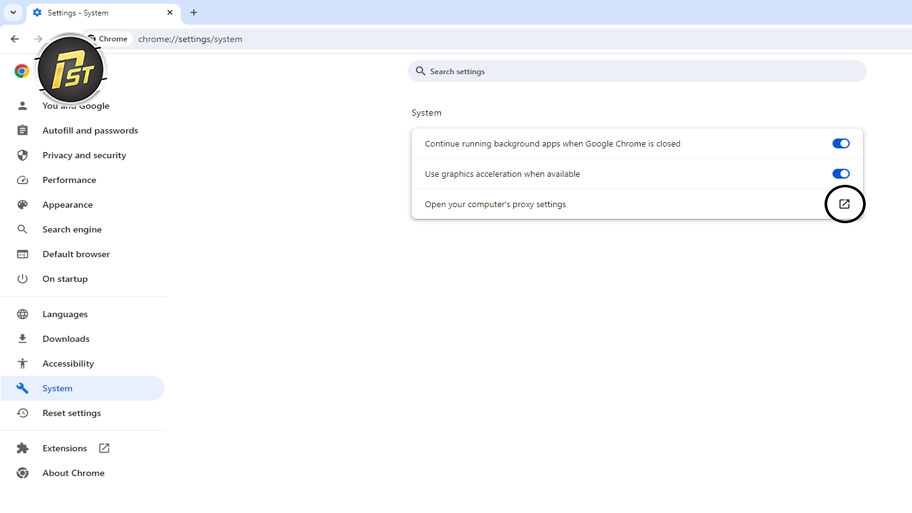Click the palette Appearance icon
The image size is (912, 513).
point(22,205)
